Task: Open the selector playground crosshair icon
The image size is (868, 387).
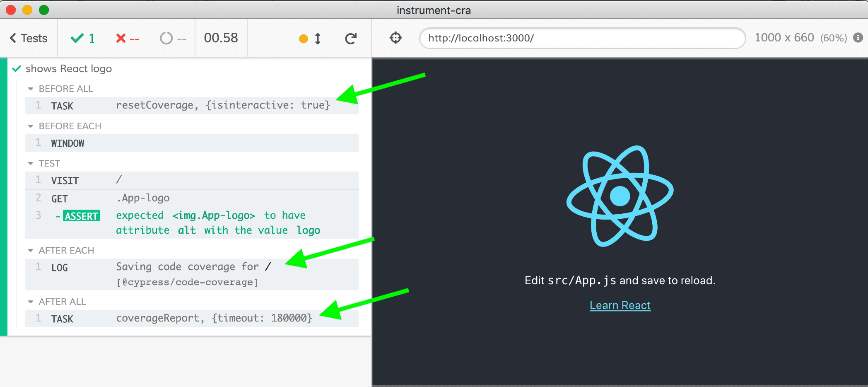Action: 395,38
